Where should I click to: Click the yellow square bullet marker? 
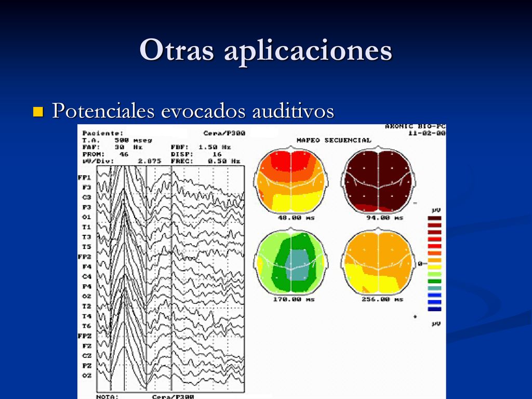pyautogui.click(x=38, y=112)
